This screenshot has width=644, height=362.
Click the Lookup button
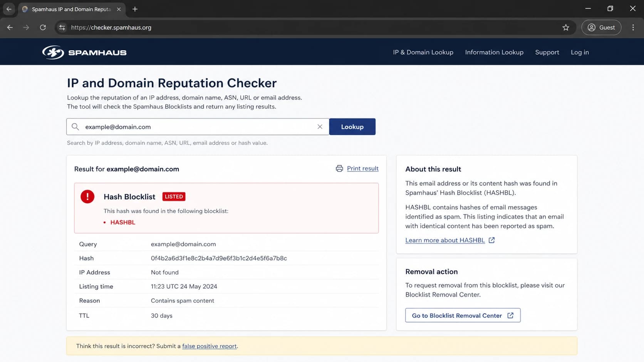tap(352, 127)
